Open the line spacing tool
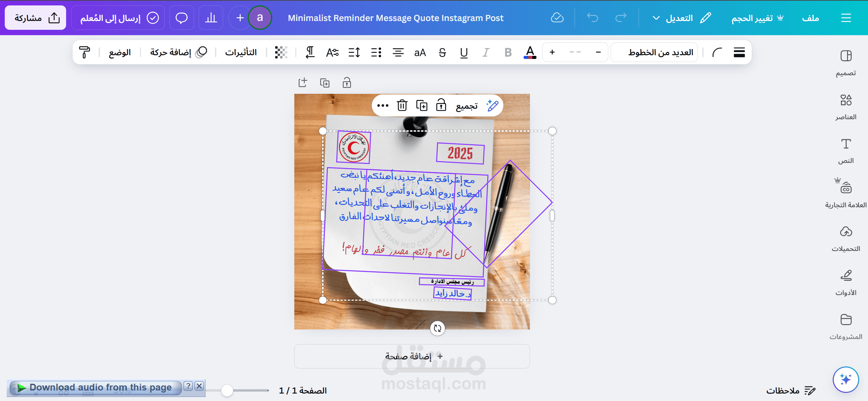Viewport: 868px width, 401px height. pos(354,52)
